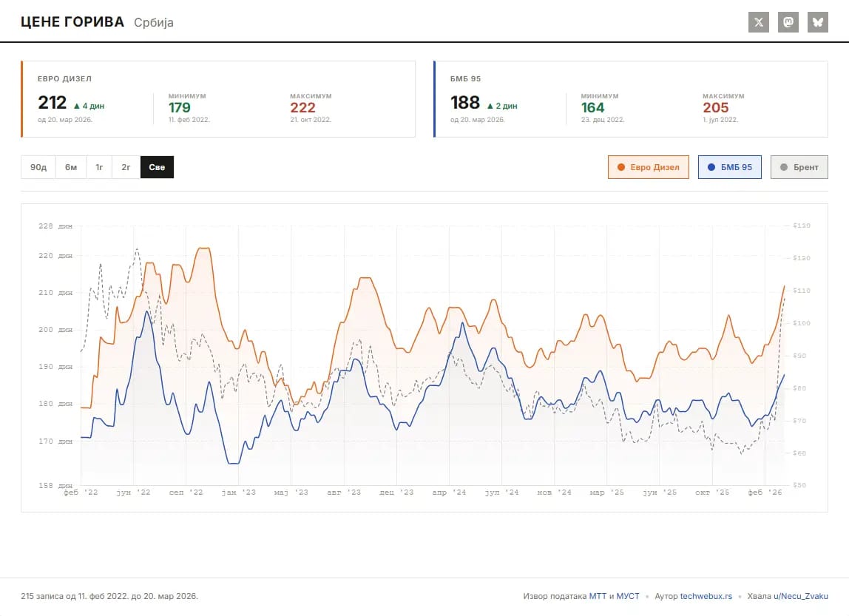Select the Све range tab

[x=157, y=167]
